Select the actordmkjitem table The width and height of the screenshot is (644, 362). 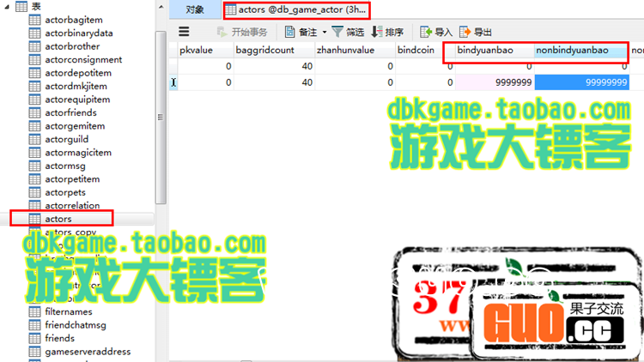76,86
